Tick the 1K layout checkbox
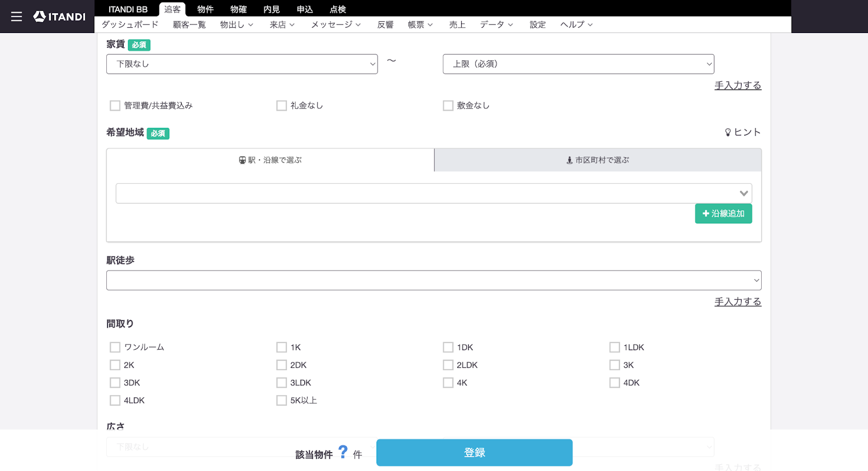This screenshot has height=471, width=868. tap(282, 347)
